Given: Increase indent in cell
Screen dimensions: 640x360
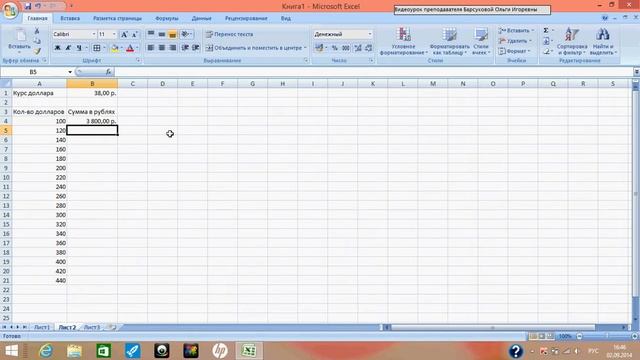Looking at the screenshot, I should (196, 48).
